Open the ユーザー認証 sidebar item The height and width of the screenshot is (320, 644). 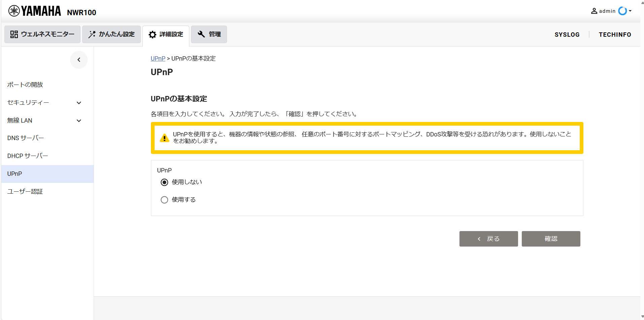pyautogui.click(x=25, y=191)
